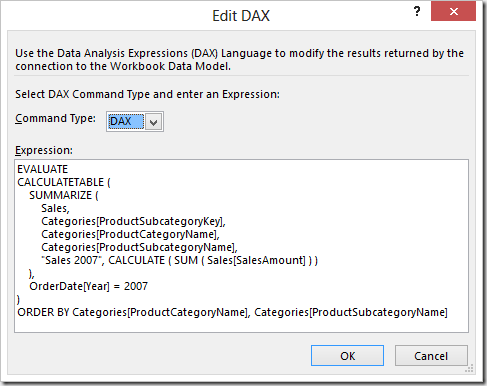Place cursor after 'Sales,' in expression
Viewport: 487px width, 386px height.
tap(70, 209)
